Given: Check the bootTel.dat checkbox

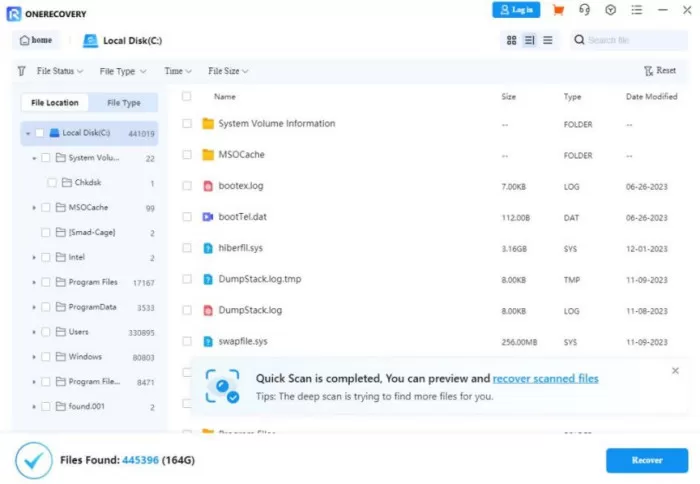Looking at the screenshot, I should tap(187, 217).
